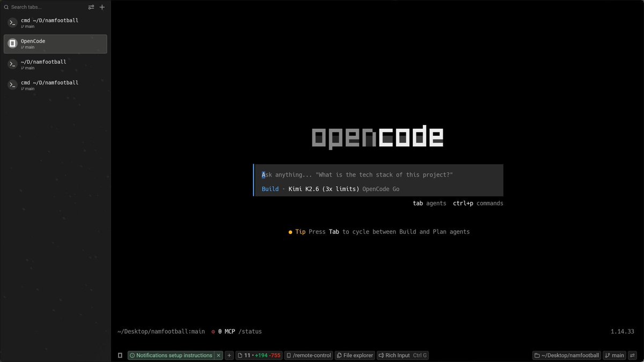
Task: Open the main branch selector in bottom bar
Action: coord(614,355)
